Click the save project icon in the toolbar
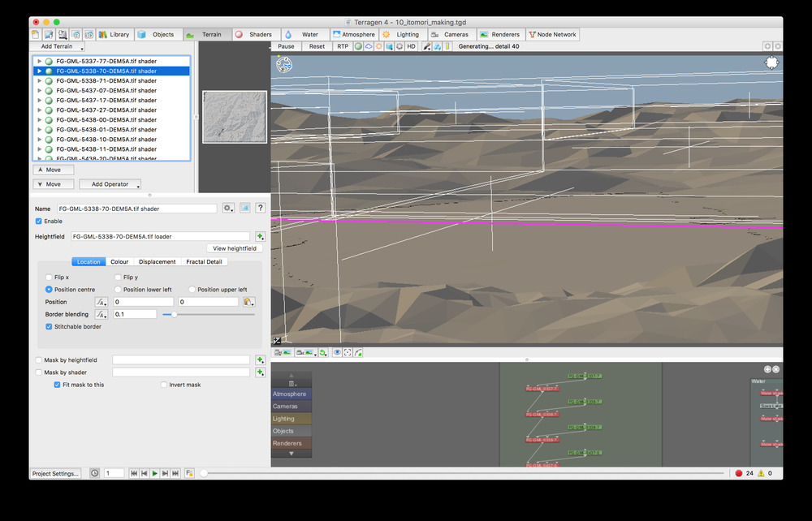 [x=63, y=35]
